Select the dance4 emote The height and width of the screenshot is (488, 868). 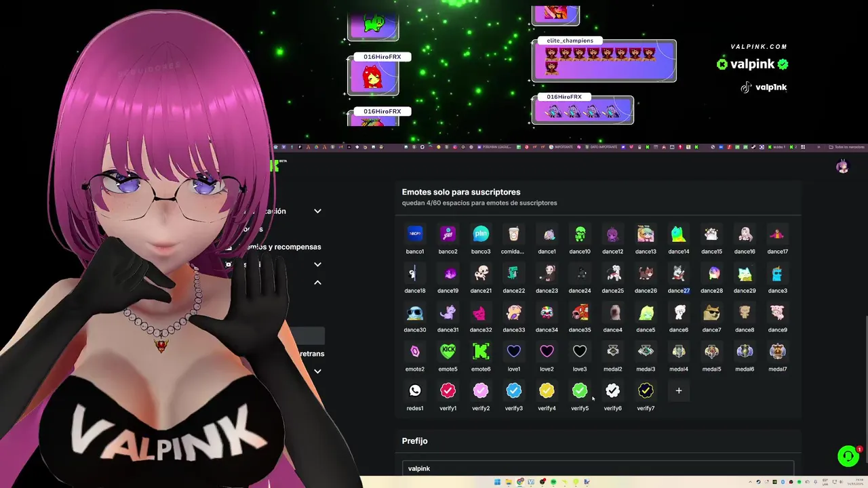pyautogui.click(x=612, y=313)
